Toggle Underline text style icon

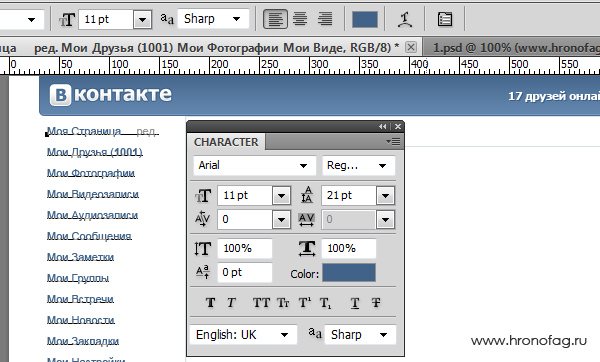(355, 303)
